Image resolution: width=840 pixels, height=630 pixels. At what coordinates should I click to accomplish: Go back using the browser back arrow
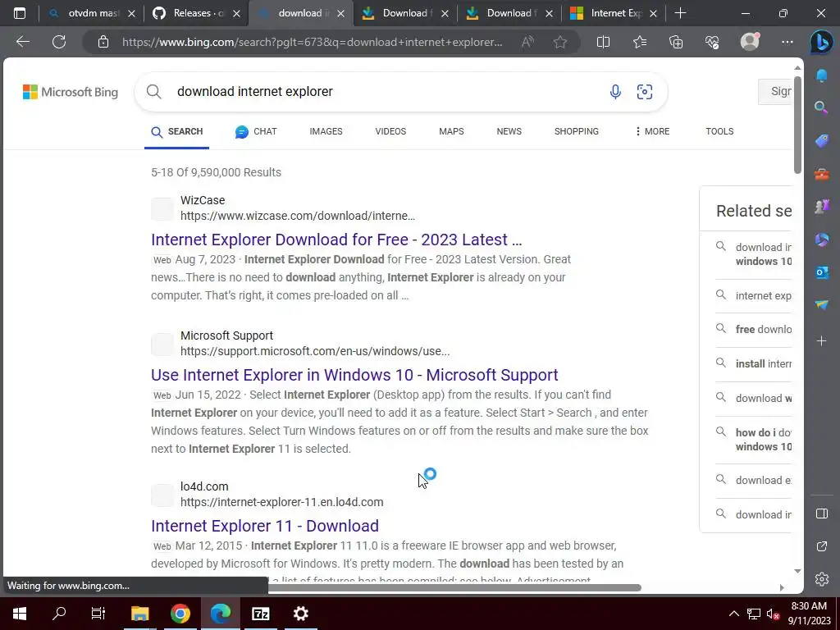(x=22, y=42)
